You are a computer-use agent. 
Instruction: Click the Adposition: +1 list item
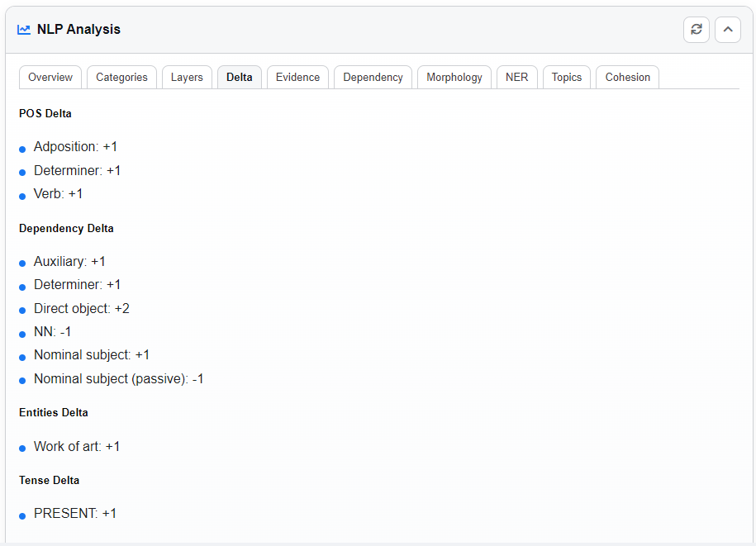pos(75,146)
